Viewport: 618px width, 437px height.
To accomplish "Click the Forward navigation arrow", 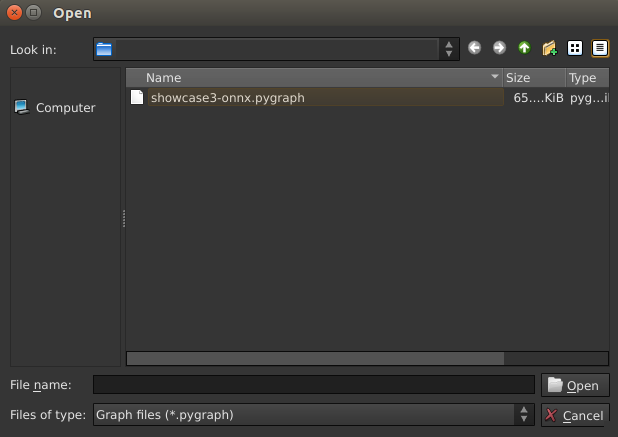I will [x=499, y=48].
